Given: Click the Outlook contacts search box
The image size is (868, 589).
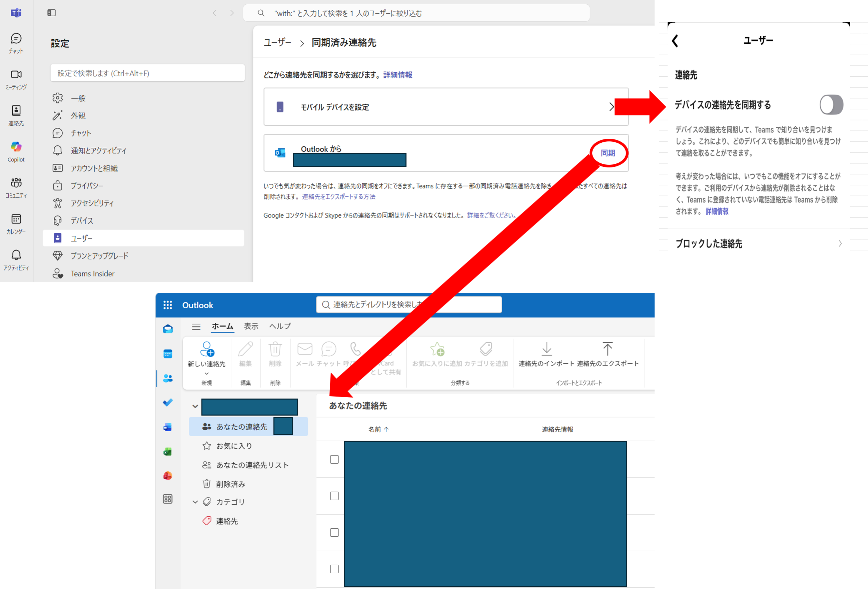Looking at the screenshot, I should [x=409, y=305].
